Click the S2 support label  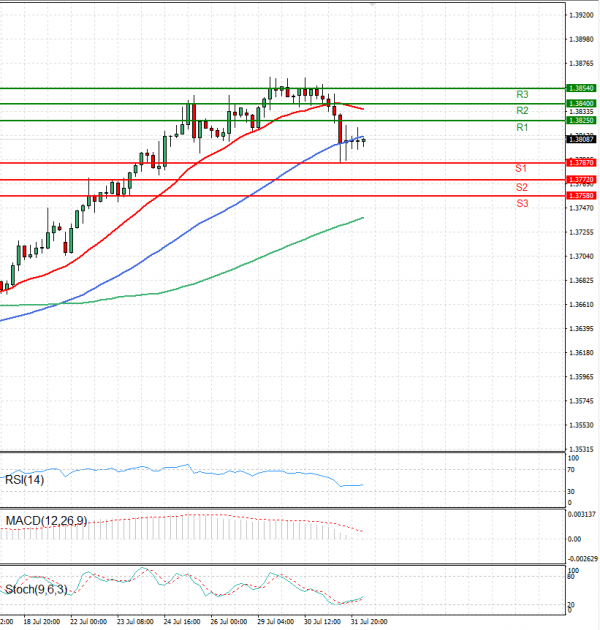[521, 187]
